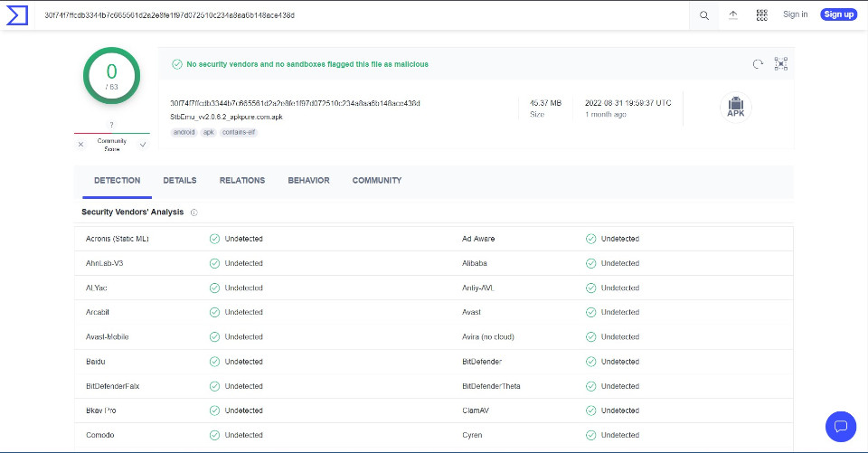868x453 pixels.
Task: Click the contains-elf tag
Action: (239, 132)
